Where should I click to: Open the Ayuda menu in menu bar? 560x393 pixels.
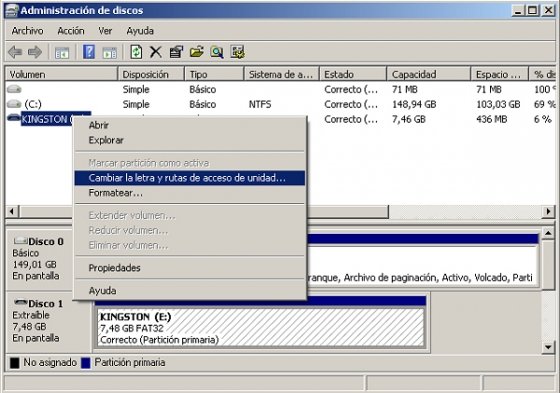(140, 31)
